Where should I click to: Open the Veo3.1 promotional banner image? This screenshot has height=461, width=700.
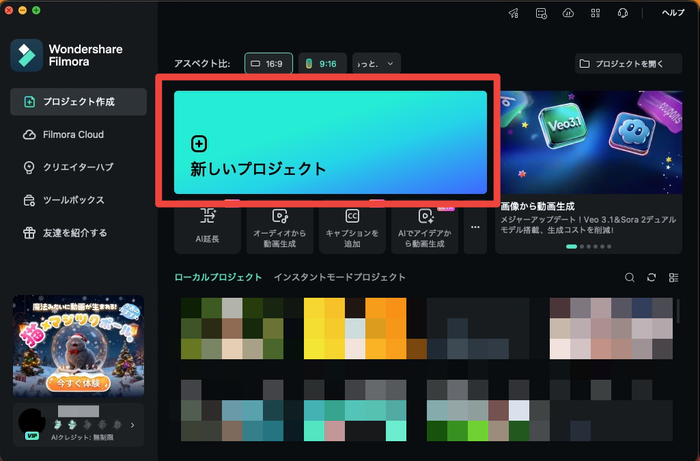[591, 142]
